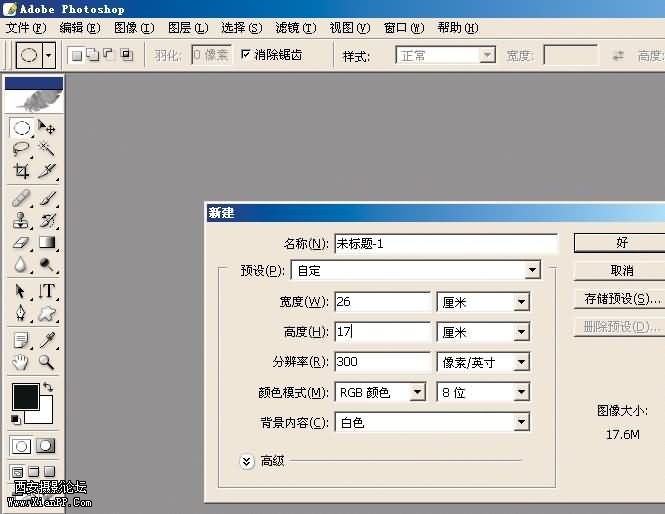Select the Elliptical Marquee tool in toolbox
Viewport: 665px width, 514px height.
21,127
